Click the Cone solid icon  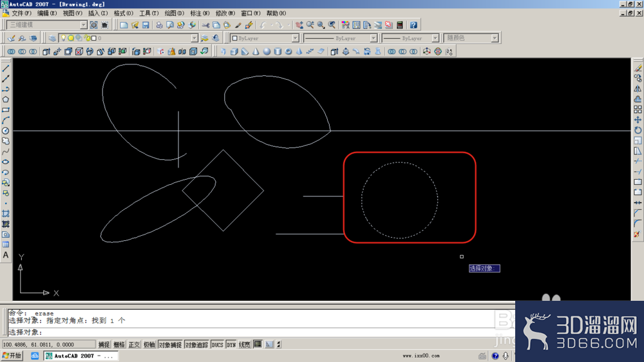click(256, 52)
